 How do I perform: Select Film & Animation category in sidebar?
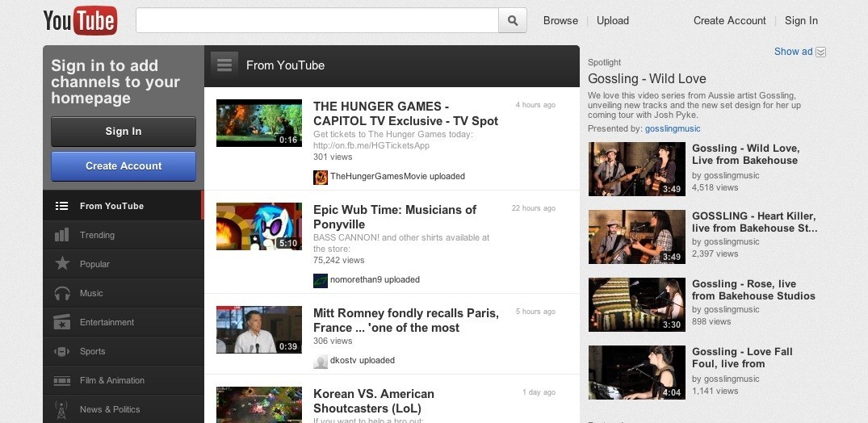(123, 380)
